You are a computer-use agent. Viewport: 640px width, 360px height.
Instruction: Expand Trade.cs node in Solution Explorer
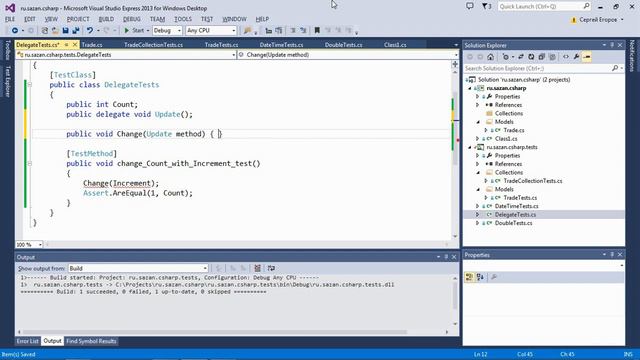486,130
